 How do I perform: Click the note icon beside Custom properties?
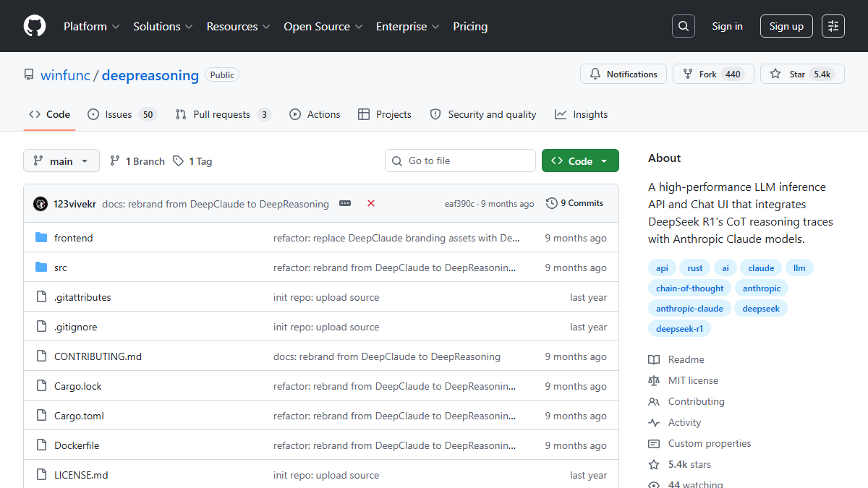654,443
